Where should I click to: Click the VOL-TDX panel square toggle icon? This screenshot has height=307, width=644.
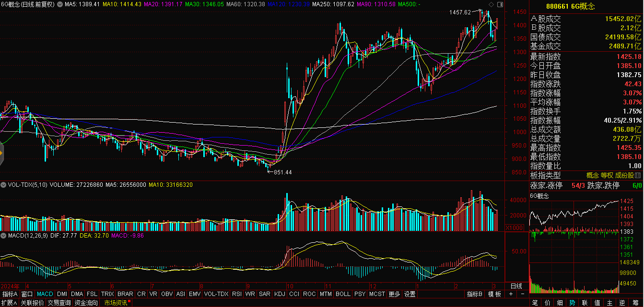click(3, 184)
